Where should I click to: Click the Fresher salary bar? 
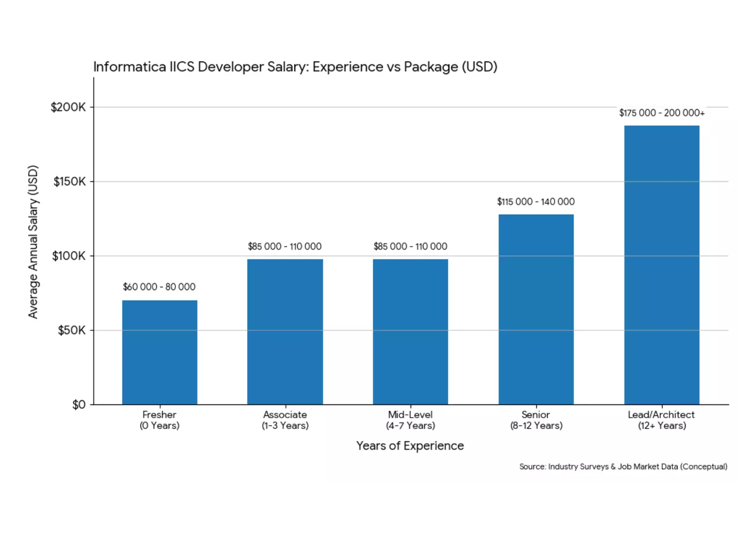tap(160, 352)
